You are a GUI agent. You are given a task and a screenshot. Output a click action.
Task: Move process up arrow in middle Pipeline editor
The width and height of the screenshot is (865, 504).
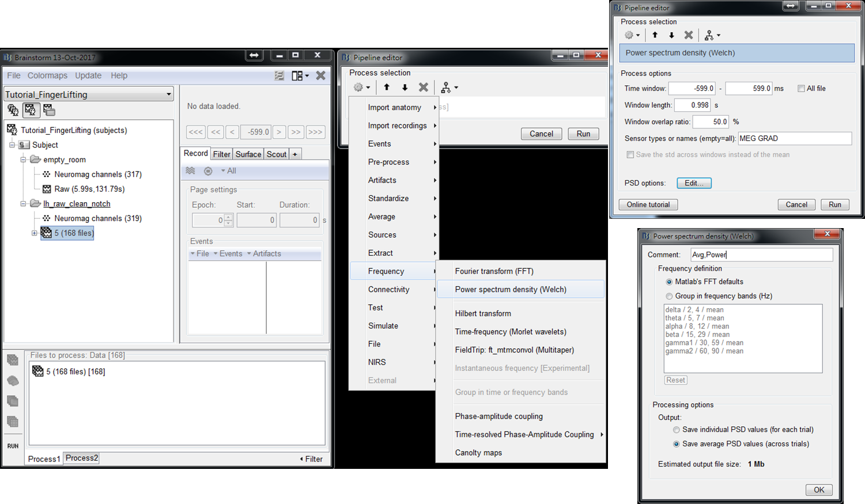tap(387, 88)
